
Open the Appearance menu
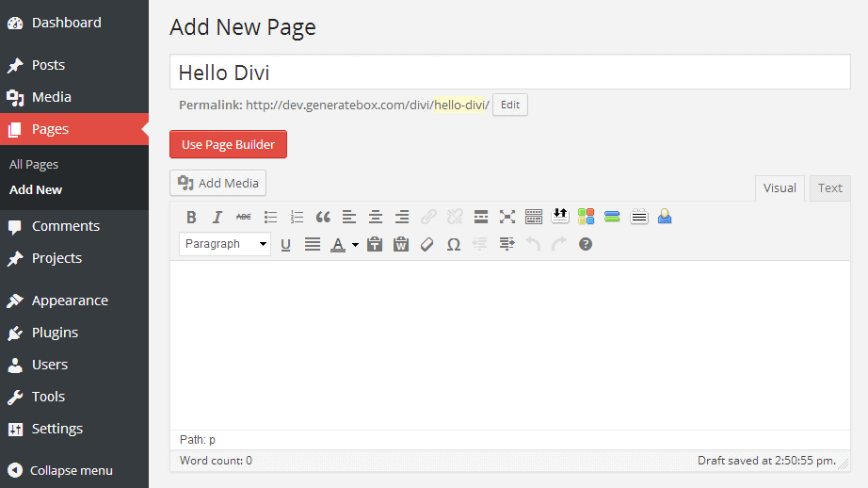(x=74, y=301)
